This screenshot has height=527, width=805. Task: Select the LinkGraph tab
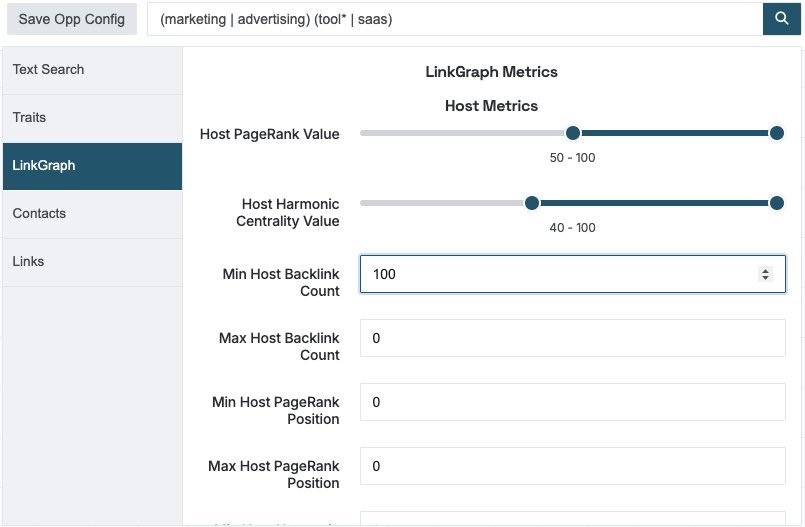[x=92, y=166]
